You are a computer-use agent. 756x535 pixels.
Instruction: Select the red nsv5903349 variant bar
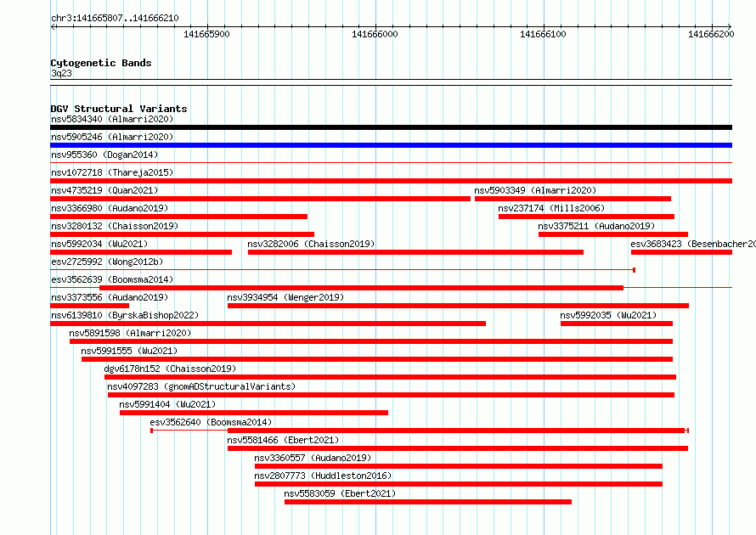coord(573,199)
